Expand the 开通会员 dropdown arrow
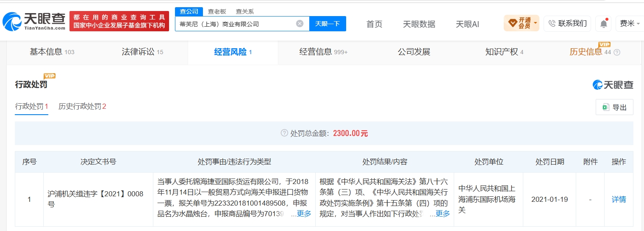This screenshot has width=644, height=231. (x=536, y=23)
